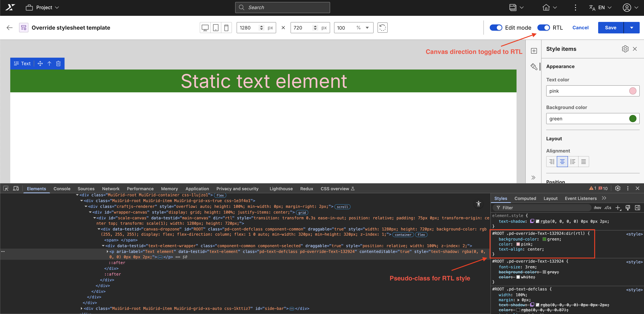Viewport: 644px width, 314px height.
Task: Open zoom percentage dropdown
Action: [x=367, y=28]
